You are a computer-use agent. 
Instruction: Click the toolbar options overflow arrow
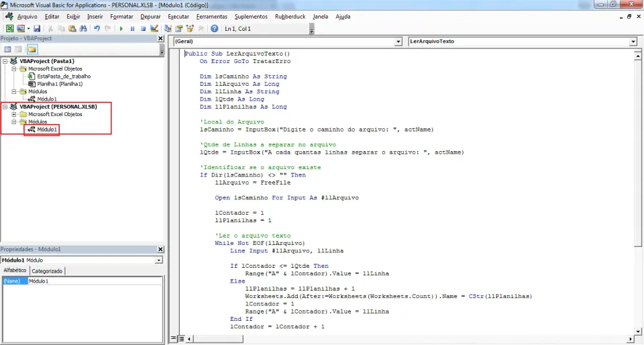312,30
